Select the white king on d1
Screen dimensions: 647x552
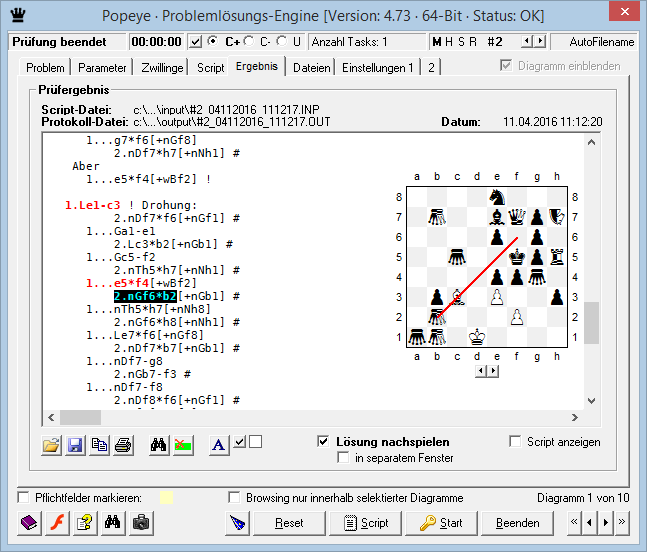pos(477,337)
